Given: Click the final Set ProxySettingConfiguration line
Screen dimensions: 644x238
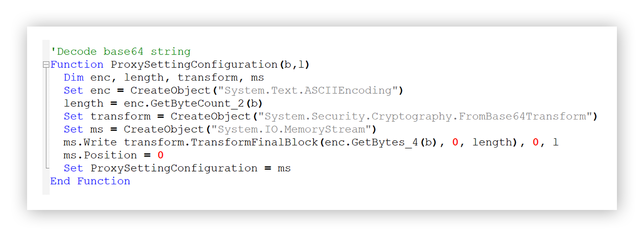Looking at the screenshot, I should 177,168.
